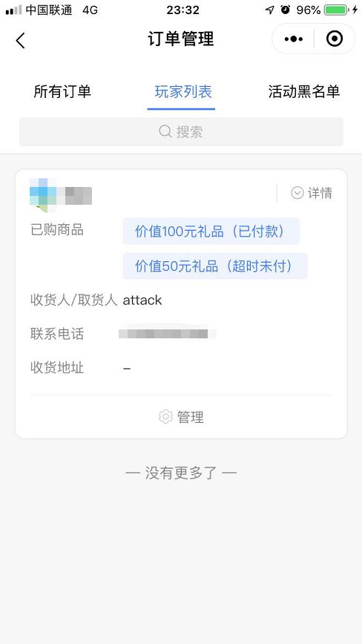Expand 详情 chevron on player card
The image size is (362, 644).
(297, 193)
